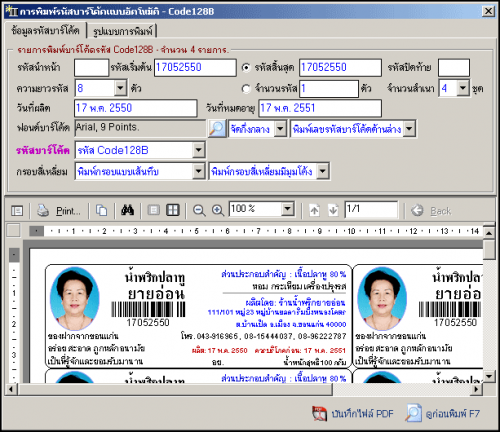Open the 100 % zoom dropdown
This screenshot has width=500, height=432.
[x=287, y=209]
